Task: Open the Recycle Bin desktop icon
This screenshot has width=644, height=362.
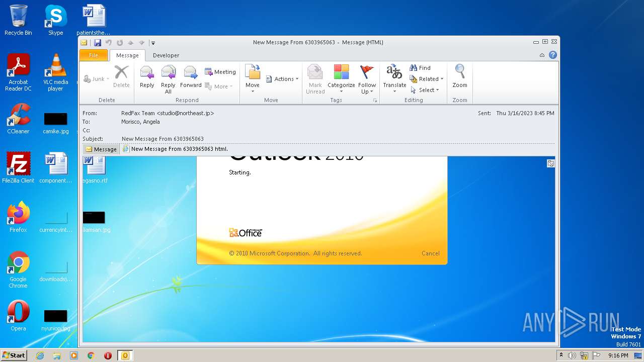Action: click(x=18, y=20)
